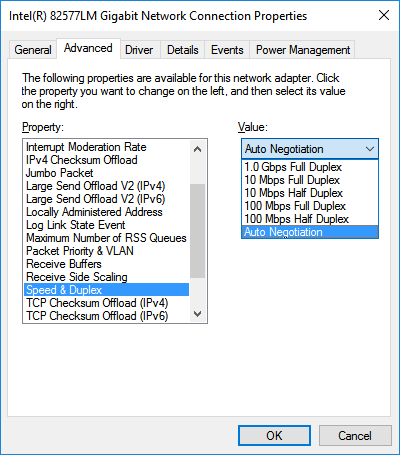400x455 pixels.
Task: Select 100 Mbps Full Duplex option
Action: (x=310, y=206)
